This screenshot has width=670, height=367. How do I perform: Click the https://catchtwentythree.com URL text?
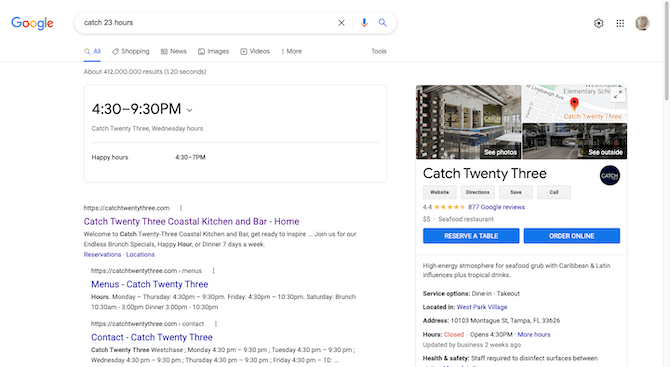pyautogui.click(x=126, y=208)
